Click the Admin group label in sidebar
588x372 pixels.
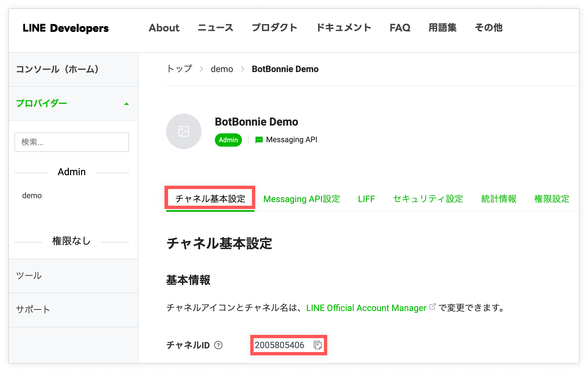tap(72, 172)
